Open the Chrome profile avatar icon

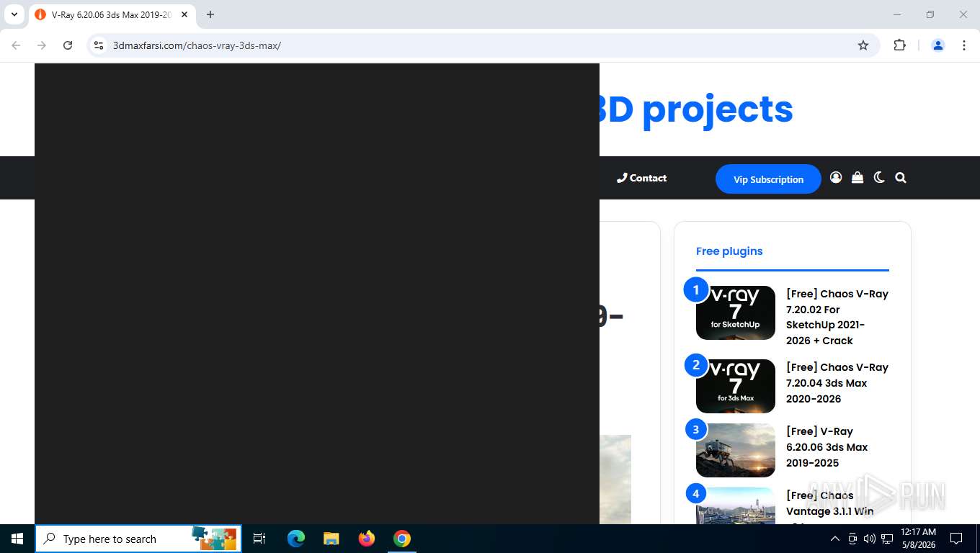[x=938, y=45]
